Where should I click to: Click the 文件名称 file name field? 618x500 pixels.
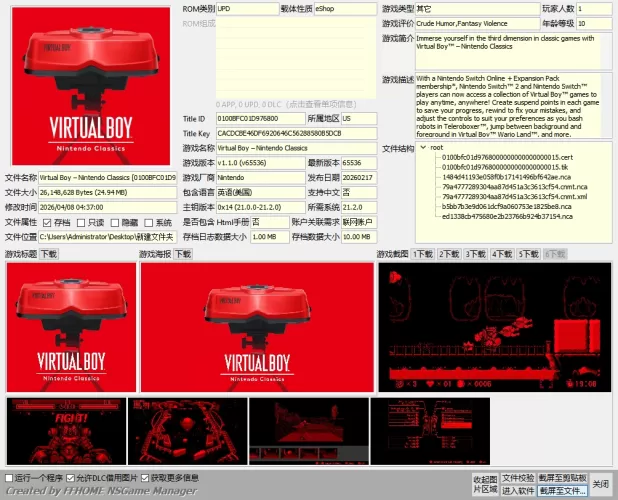point(108,178)
